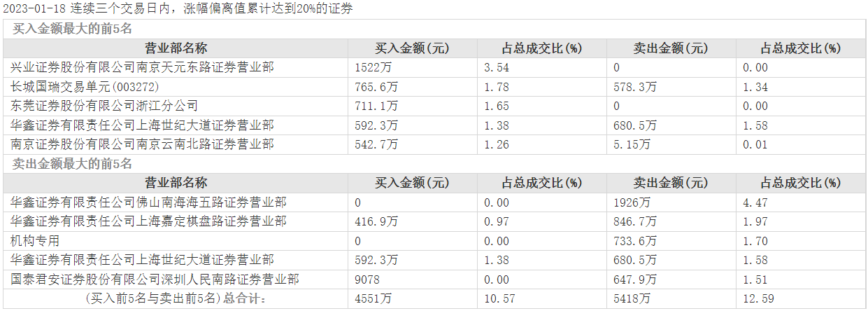Open 兴业证券南京天元东路证券营业部 link

tap(142, 68)
